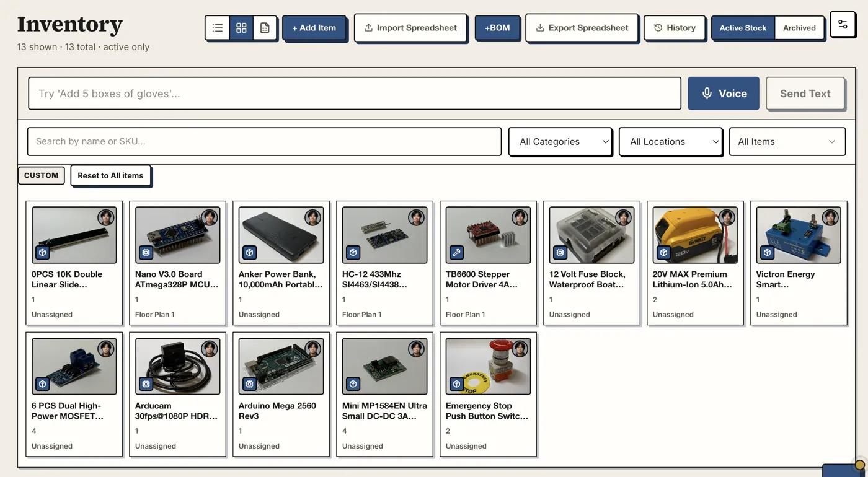The image size is (868, 477).
Task: Click box badge on 6 PCS Dual MOSFET card
Action: coord(42,383)
